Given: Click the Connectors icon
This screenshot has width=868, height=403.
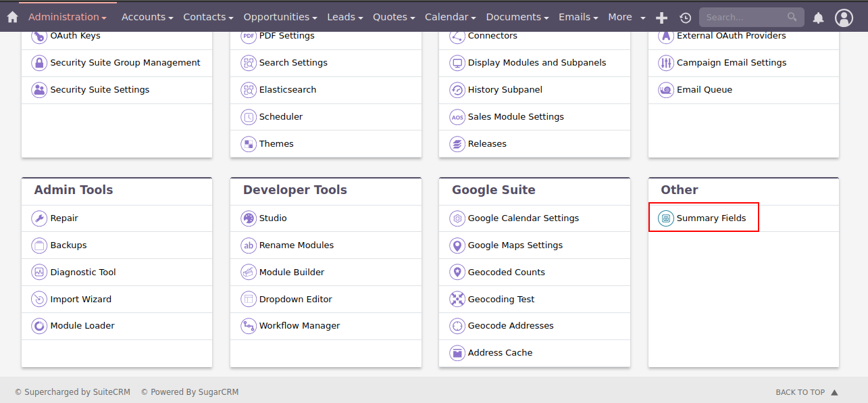Looking at the screenshot, I should click(x=457, y=36).
